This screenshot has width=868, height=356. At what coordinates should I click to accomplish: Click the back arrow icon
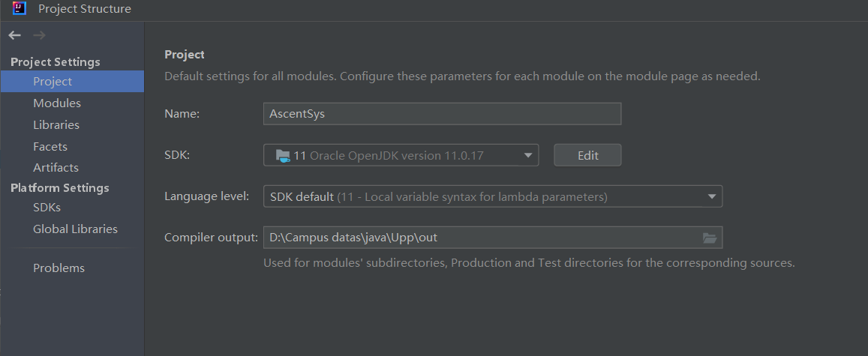(14, 35)
